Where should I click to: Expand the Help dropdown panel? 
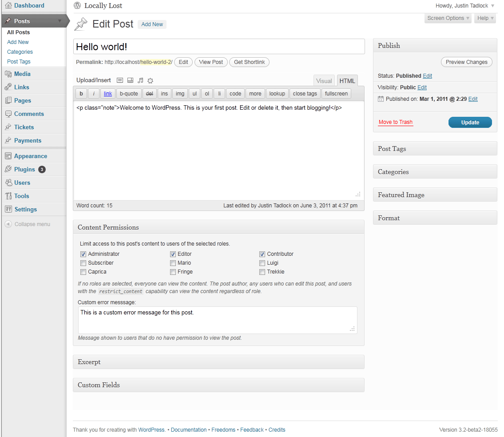click(485, 18)
